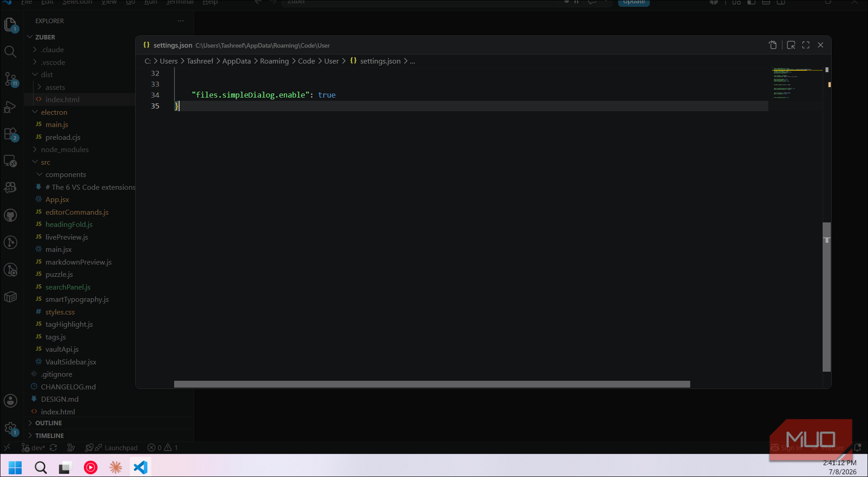Open main.jsx file
Viewport: 868px width, 477px height.
coord(59,249)
